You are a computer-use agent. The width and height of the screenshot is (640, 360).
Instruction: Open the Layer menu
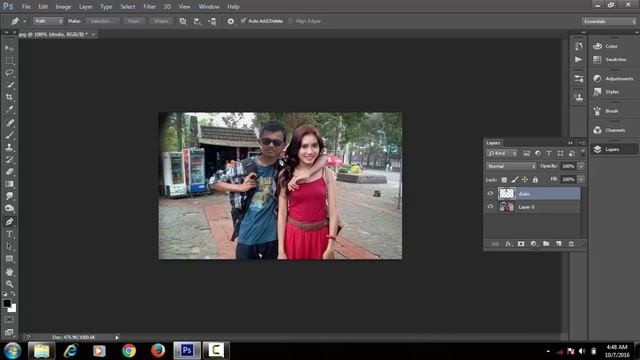pyautogui.click(x=85, y=7)
